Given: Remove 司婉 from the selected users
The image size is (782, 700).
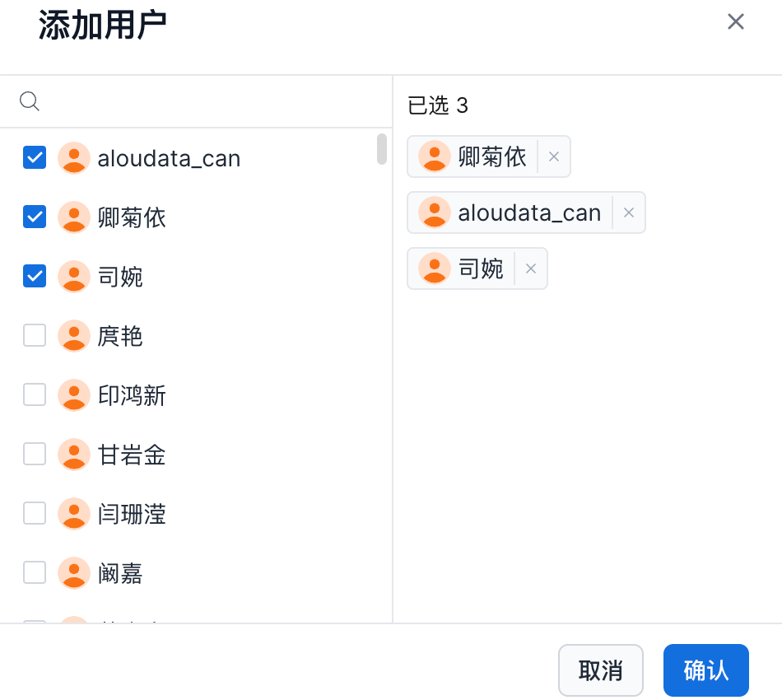Looking at the screenshot, I should [x=531, y=268].
